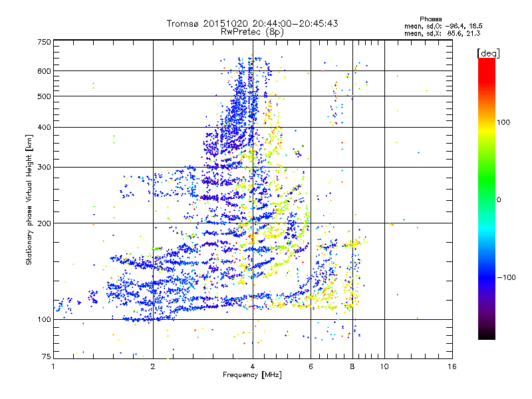Click the x-axis tick label '6'
The image size is (532, 399).
[x=311, y=366]
